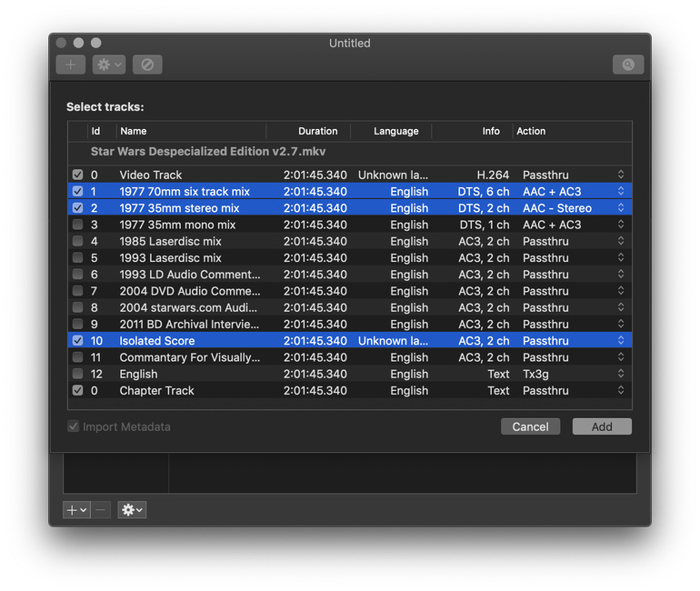Image resolution: width=700 pixels, height=591 pixels.
Task: Open the gear actions toolbar menu
Action: [x=109, y=65]
